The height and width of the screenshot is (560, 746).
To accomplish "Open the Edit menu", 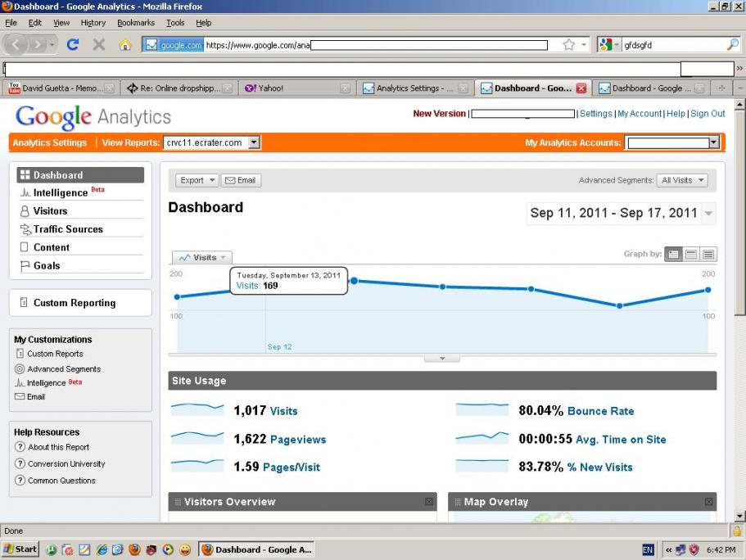I will 34,22.
